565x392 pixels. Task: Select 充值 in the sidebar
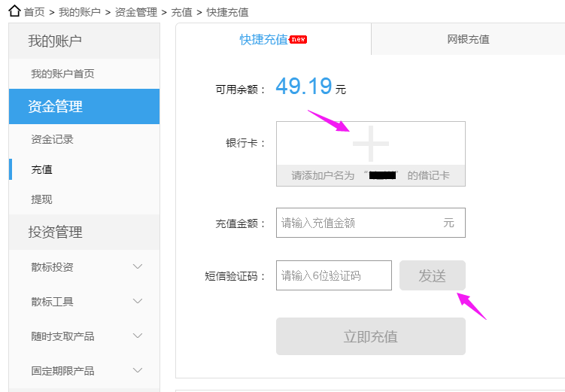(x=41, y=169)
